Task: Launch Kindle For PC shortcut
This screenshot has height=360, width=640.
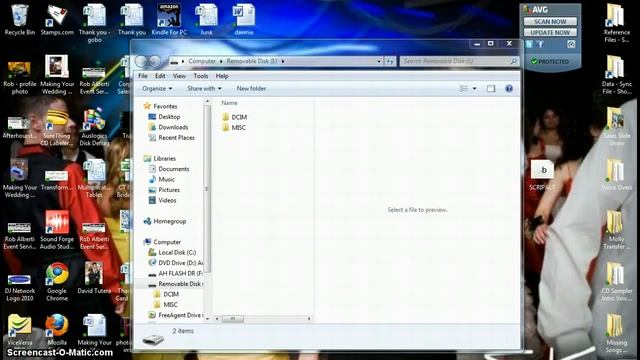Action: [x=169, y=20]
